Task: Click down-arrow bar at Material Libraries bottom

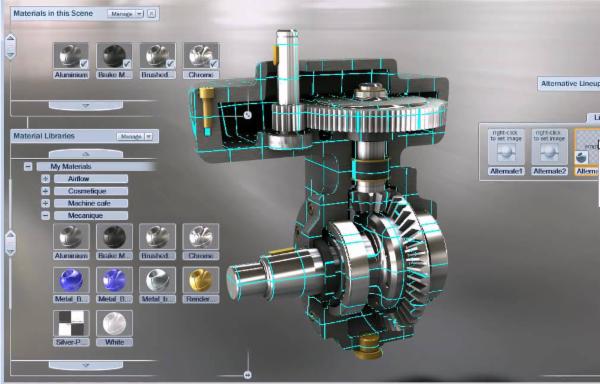Action: (86, 365)
